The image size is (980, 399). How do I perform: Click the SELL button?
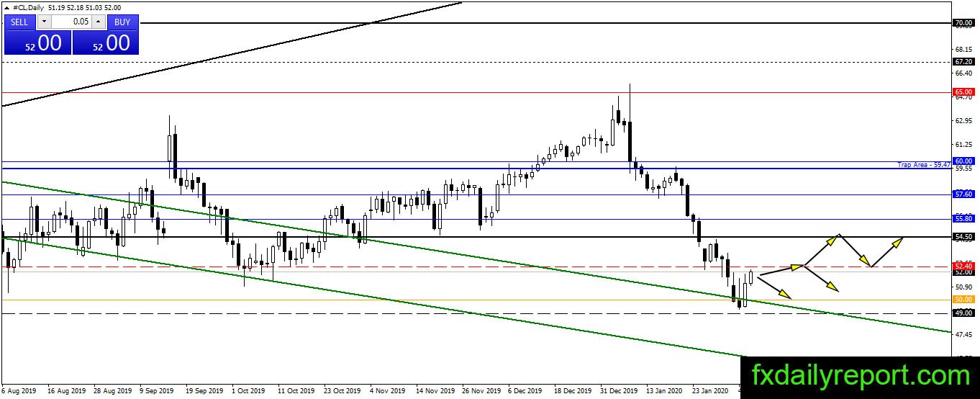[19, 22]
